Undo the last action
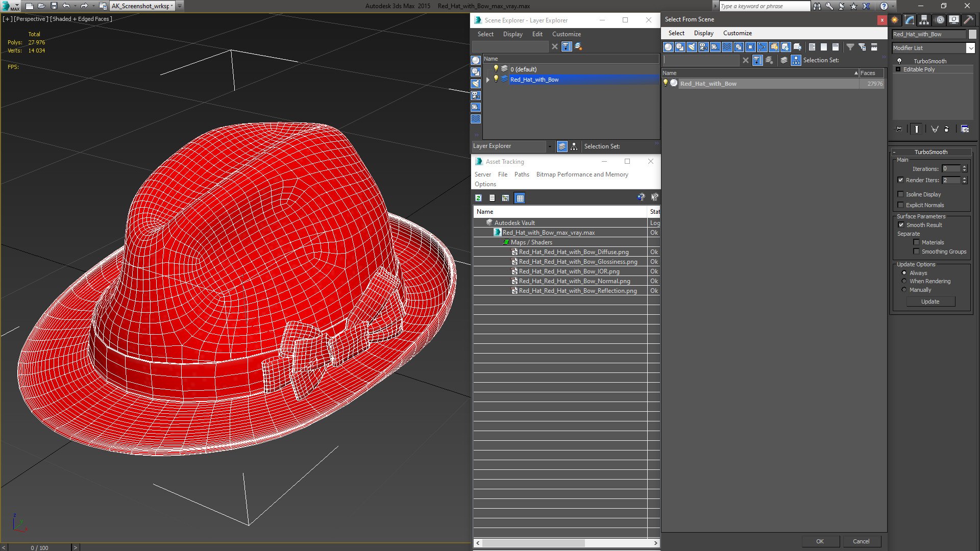The height and width of the screenshot is (551, 980). (66, 6)
